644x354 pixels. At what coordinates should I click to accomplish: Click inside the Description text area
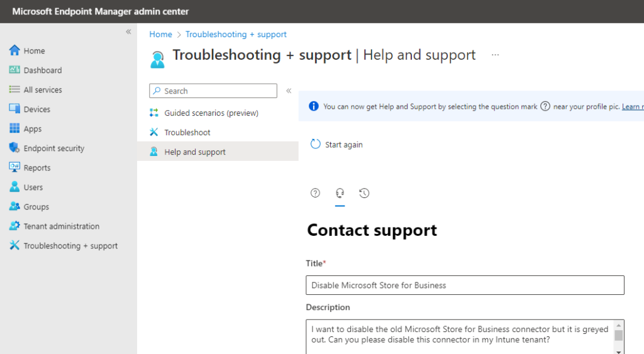[x=460, y=337]
